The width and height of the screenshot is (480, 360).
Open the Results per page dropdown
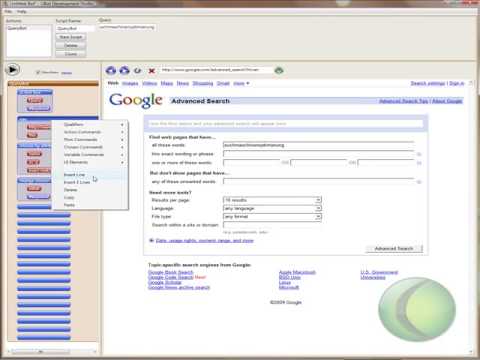pyautogui.click(x=272, y=200)
